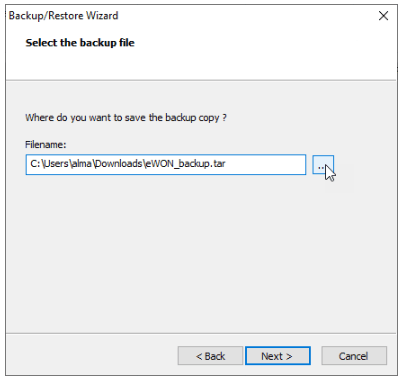Click the Downloads folder segment in the path

point(119,164)
